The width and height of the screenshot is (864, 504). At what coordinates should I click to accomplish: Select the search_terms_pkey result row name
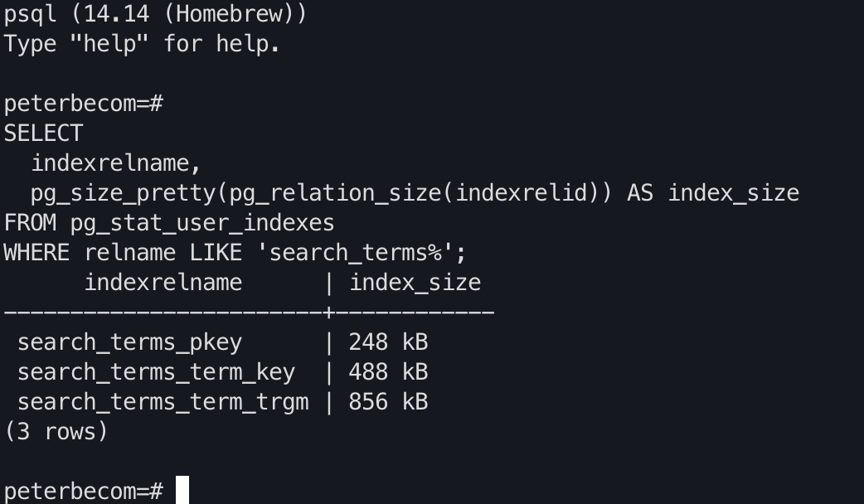(129, 342)
